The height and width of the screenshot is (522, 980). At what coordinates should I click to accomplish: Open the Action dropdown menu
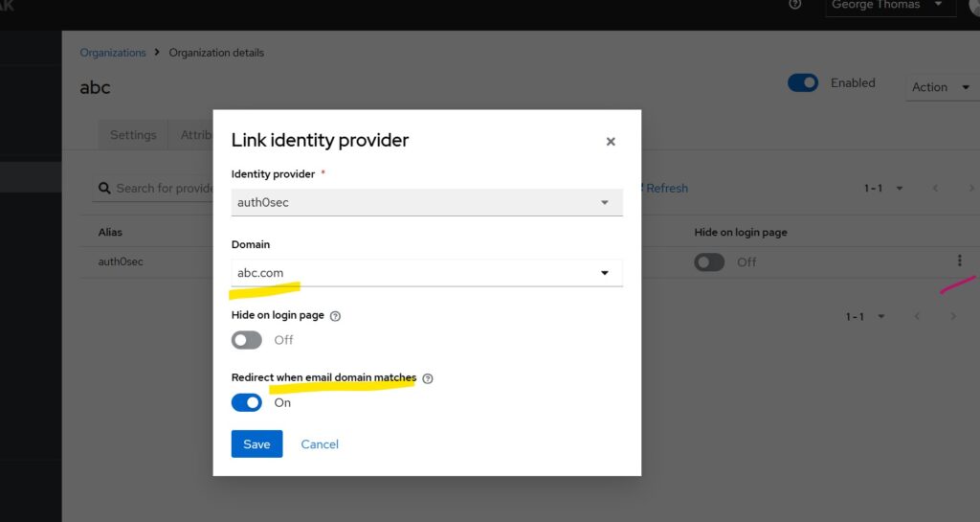941,87
